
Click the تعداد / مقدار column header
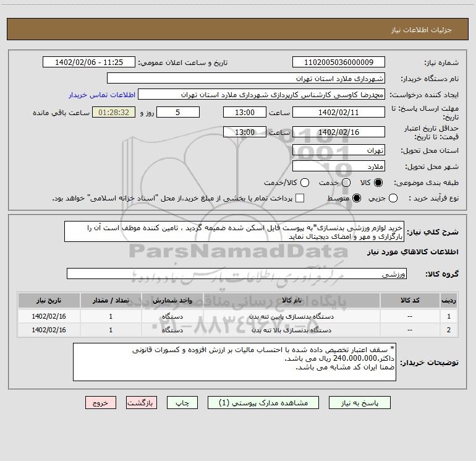click(111, 301)
